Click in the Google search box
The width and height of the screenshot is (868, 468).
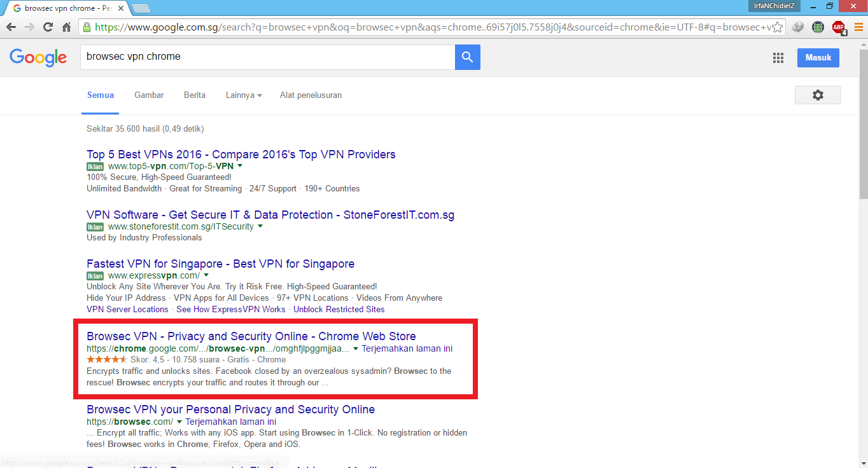pyautogui.click(x=267, y=57)
